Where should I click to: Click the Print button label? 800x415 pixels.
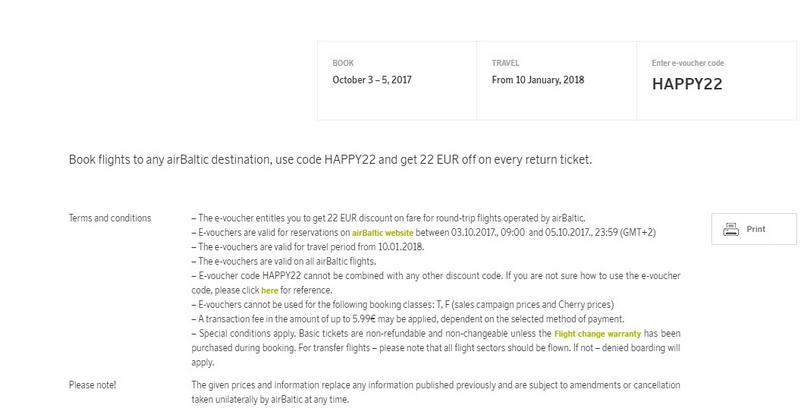coord(756,229)
